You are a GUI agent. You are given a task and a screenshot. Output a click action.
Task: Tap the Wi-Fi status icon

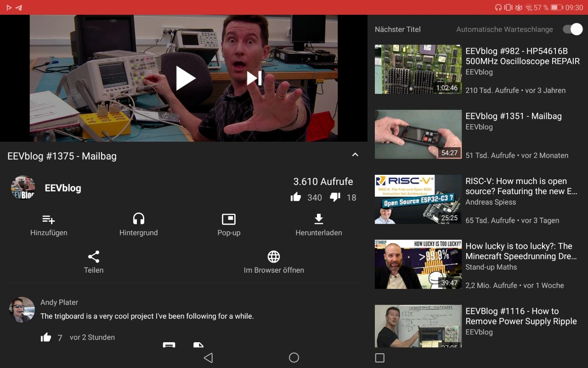tap(529, 7)
